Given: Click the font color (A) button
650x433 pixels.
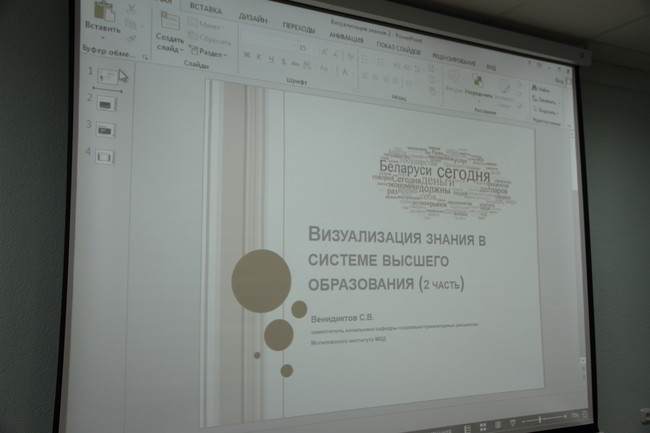Looking at the screenshot, I should (x=345, y=72).
